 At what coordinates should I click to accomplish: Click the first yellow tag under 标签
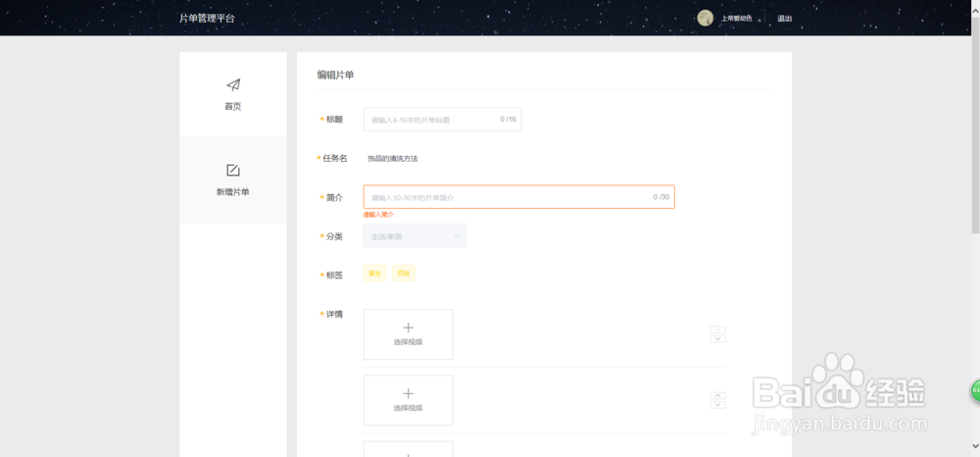tap(374, 274)
